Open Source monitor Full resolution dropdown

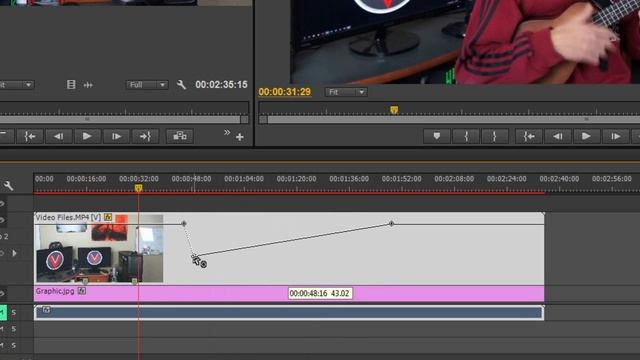(147, 85)
